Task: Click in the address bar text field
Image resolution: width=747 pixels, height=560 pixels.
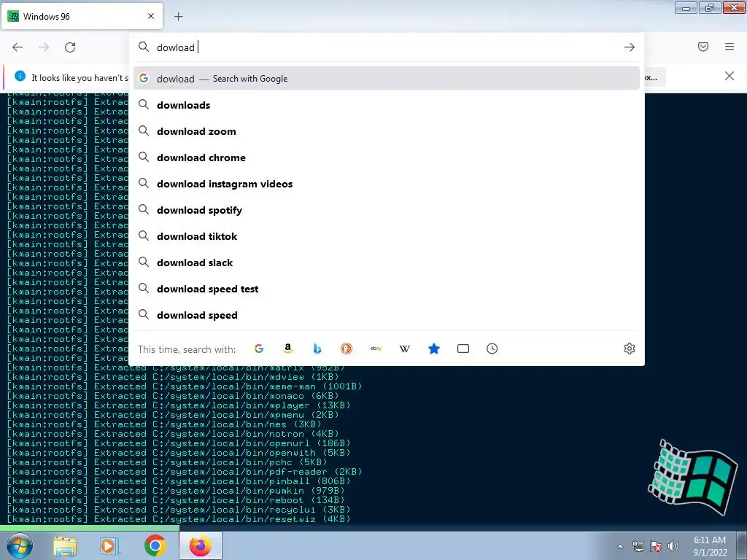Action: [386, 47]
